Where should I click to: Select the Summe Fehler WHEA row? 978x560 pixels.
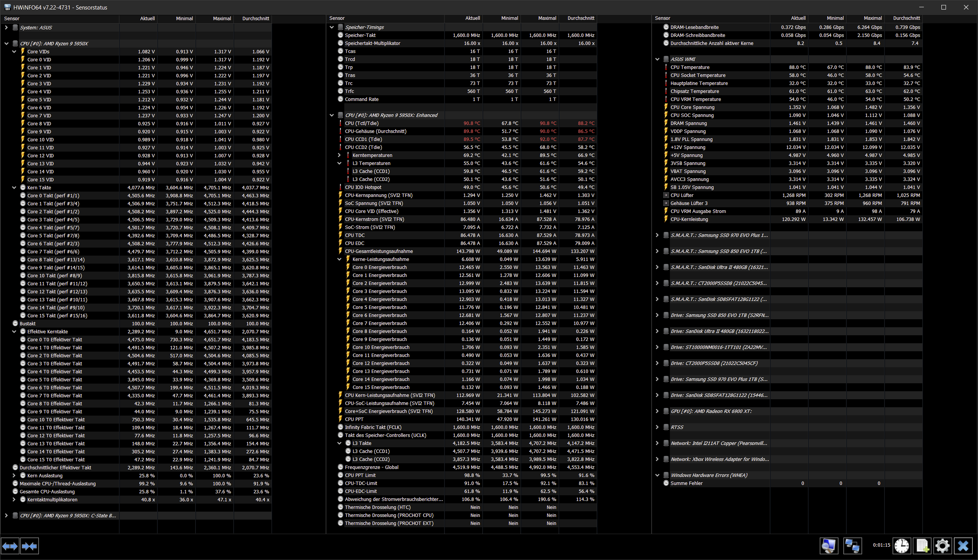click(x=686, y=483)
